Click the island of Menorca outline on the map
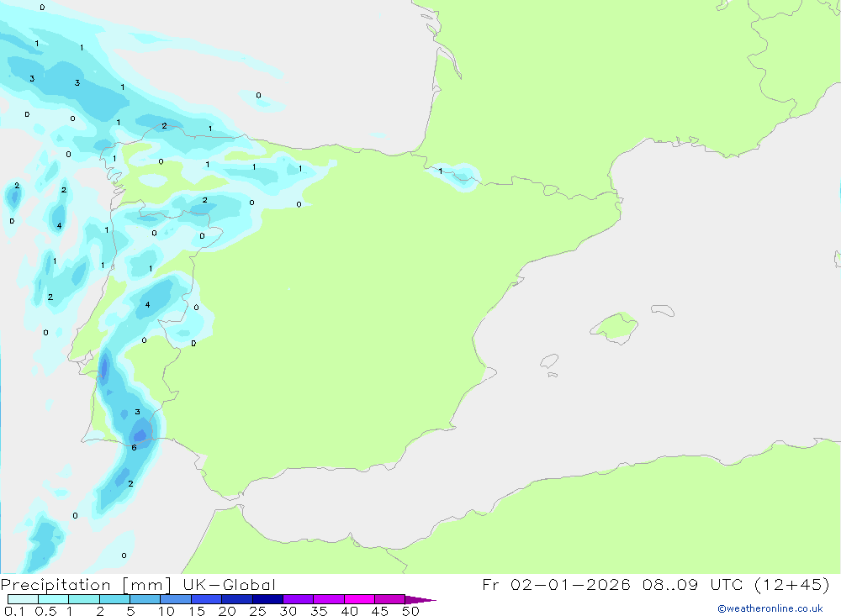 [x=663, y=310]
